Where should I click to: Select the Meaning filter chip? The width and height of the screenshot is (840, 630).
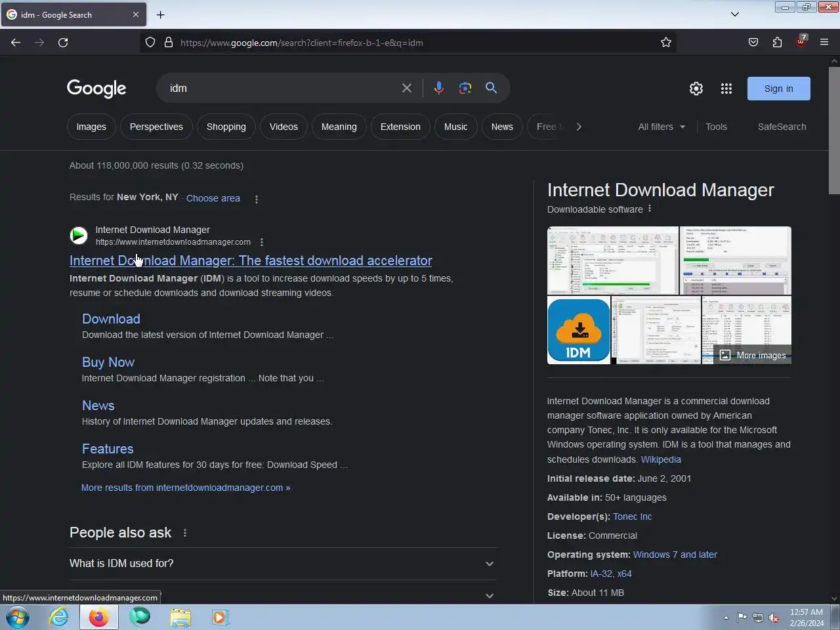339,127
